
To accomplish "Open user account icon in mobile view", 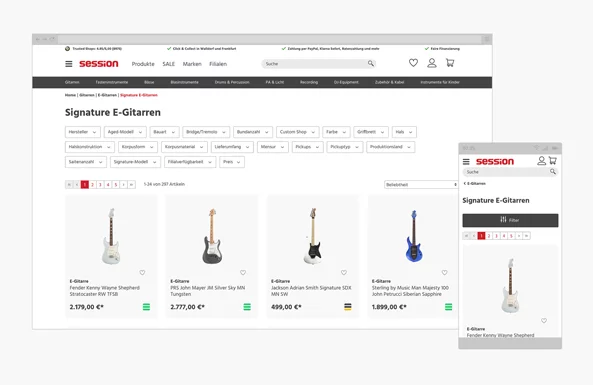I will tap(542, 161).
